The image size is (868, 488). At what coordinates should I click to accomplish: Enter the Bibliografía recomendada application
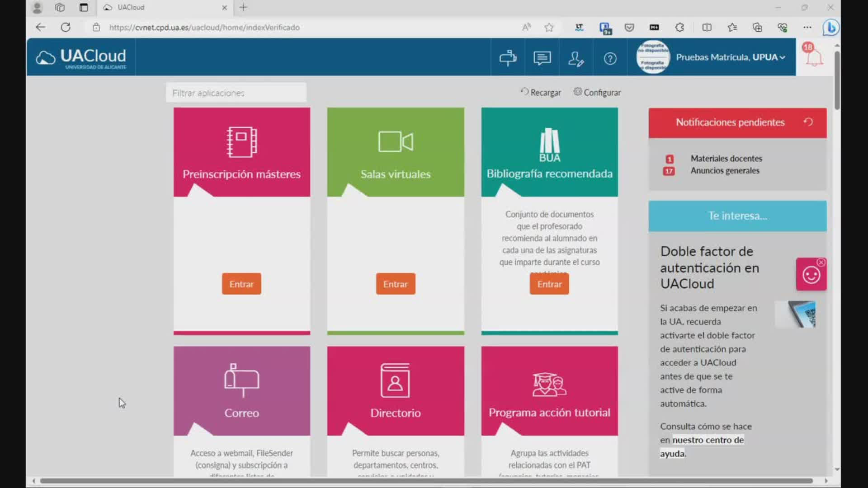coord(549,284)
